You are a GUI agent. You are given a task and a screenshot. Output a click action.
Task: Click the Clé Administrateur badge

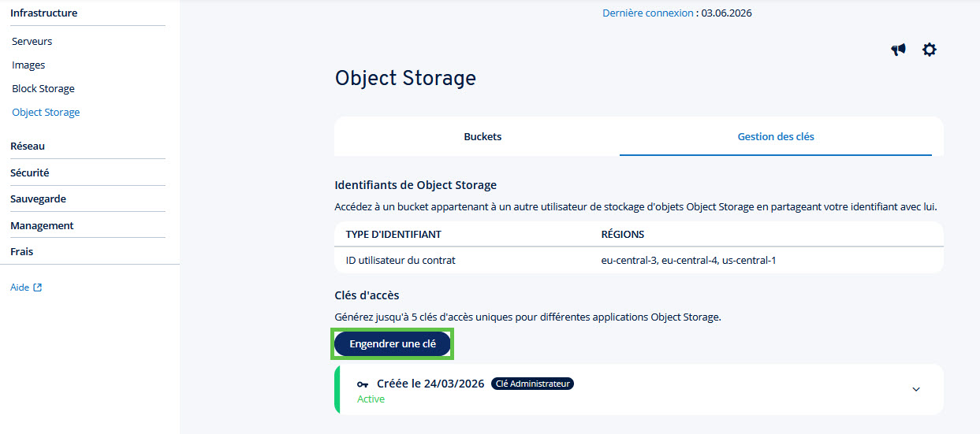(x=532, y=384)
